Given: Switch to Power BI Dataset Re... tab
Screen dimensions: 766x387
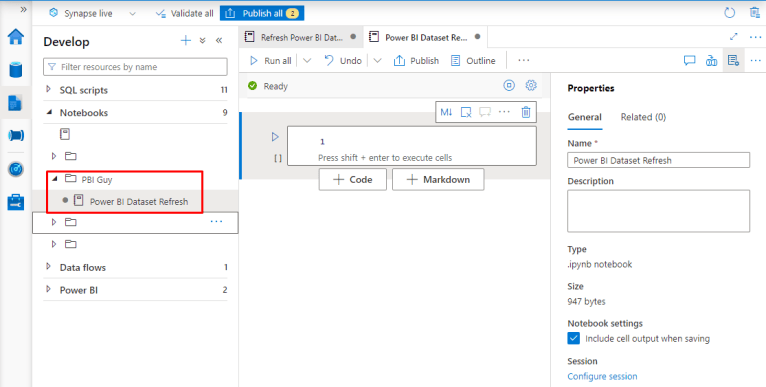Looking at the screenshot, I should point(426,37).
